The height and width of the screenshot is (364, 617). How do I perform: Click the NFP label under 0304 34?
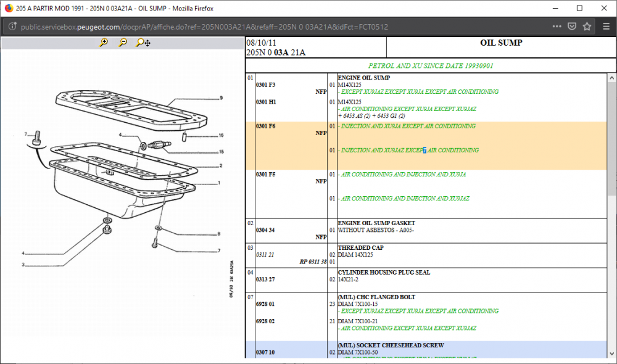click(321, 238)
